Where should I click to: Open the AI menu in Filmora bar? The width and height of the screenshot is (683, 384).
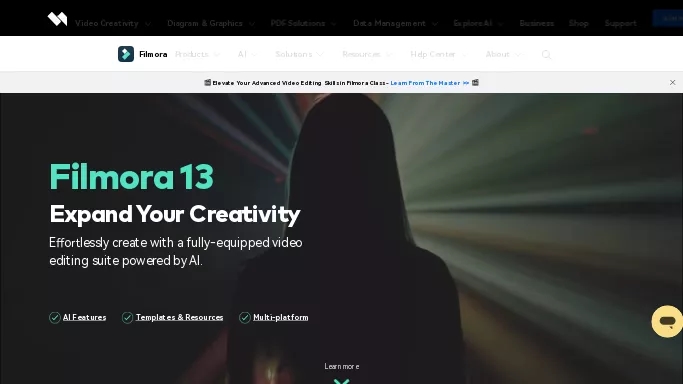247,54
